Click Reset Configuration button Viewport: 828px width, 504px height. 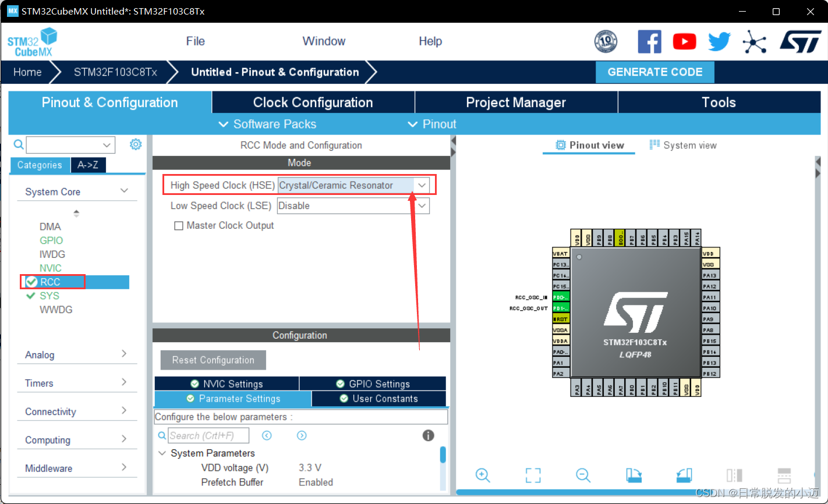pyautogui.click(x=213, y=360)
